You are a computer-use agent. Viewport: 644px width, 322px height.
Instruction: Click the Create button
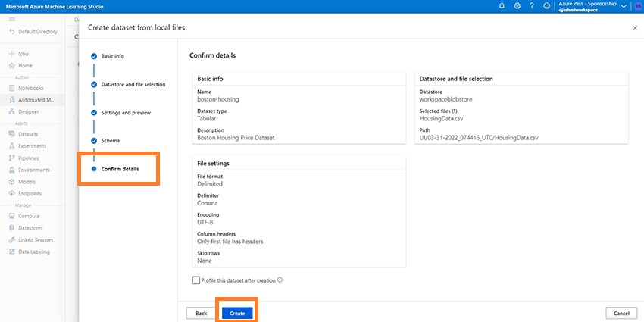click(x=237, y=313)
